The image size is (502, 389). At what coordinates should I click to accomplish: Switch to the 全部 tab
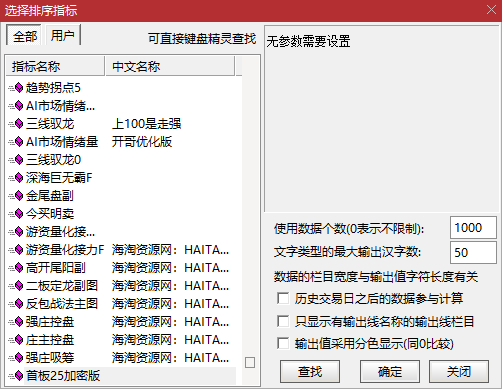point(24,36)
